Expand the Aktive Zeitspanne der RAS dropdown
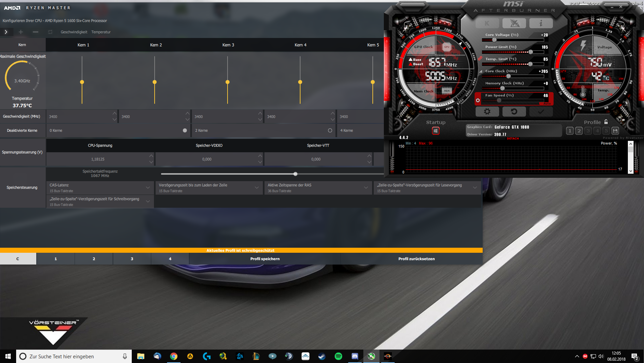644x363 pixels. coord(366,188)
